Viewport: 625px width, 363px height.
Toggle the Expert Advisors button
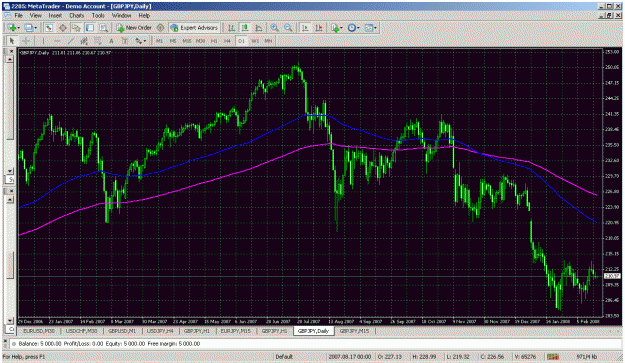(194, 27)
